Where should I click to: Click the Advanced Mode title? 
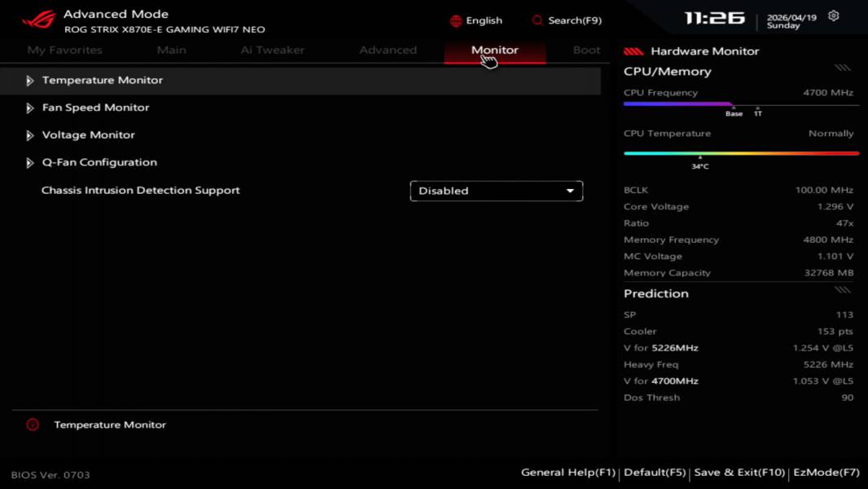pos(116,14)
